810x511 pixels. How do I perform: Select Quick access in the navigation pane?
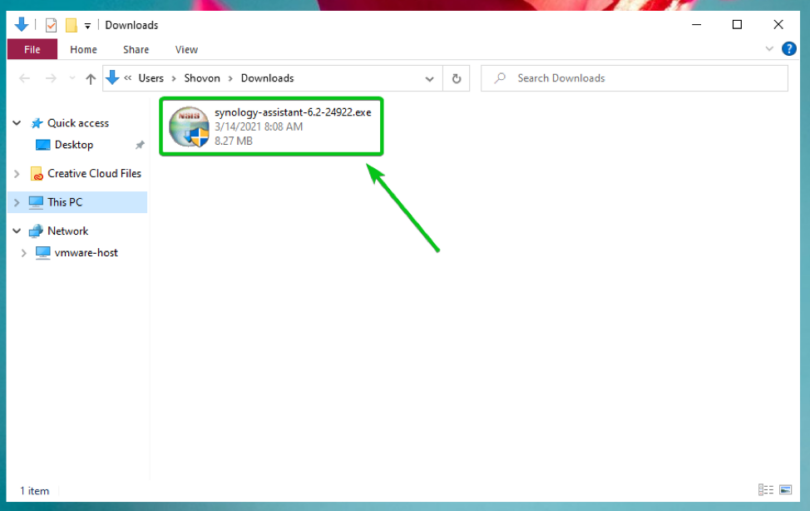tap(78, 123)
